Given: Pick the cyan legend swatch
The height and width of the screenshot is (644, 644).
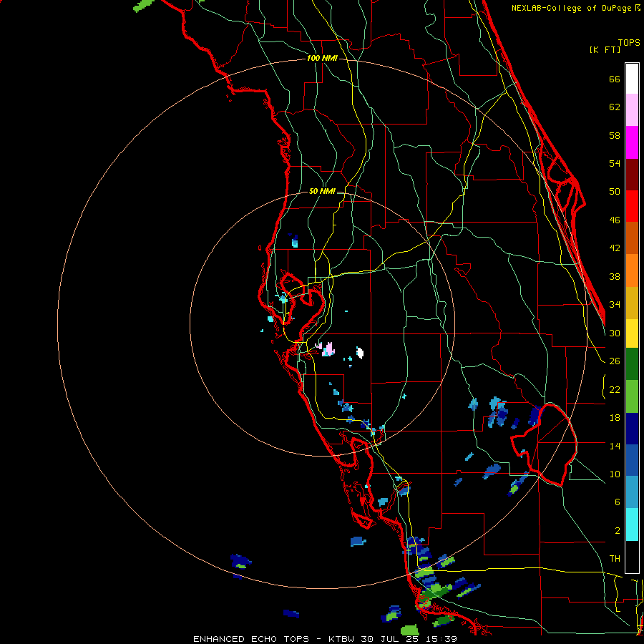Looking at the screenshot, I should click(x=632, y=525).
